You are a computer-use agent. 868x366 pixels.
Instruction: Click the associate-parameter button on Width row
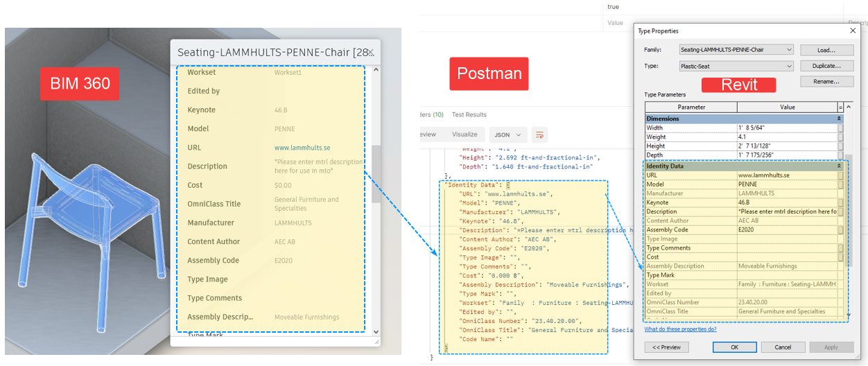(841, 128)
